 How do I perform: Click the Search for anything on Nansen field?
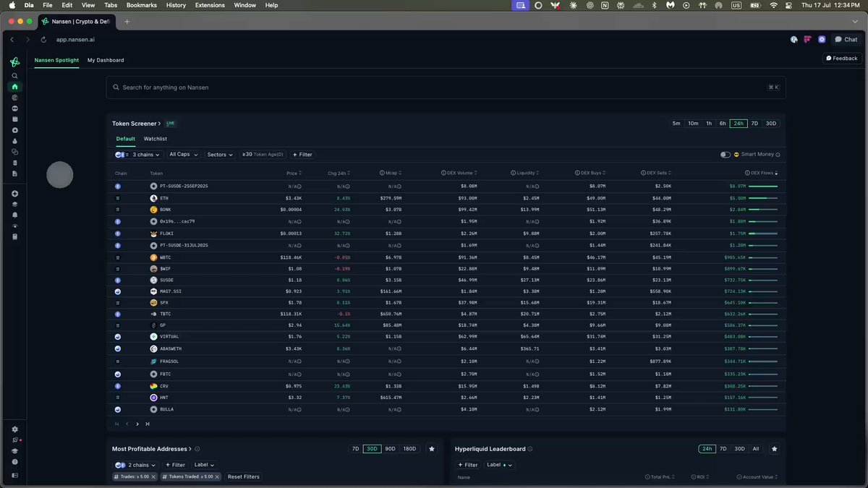(x=446, y=87)
